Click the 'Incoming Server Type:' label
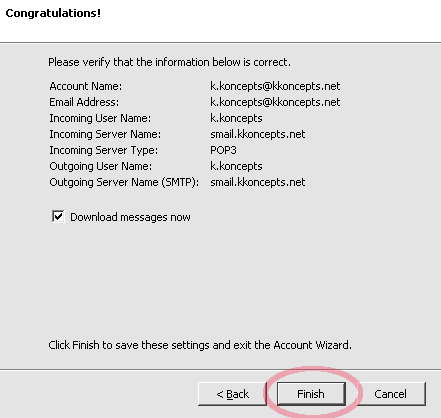This screenshot has width=441, height=418. 104,150
